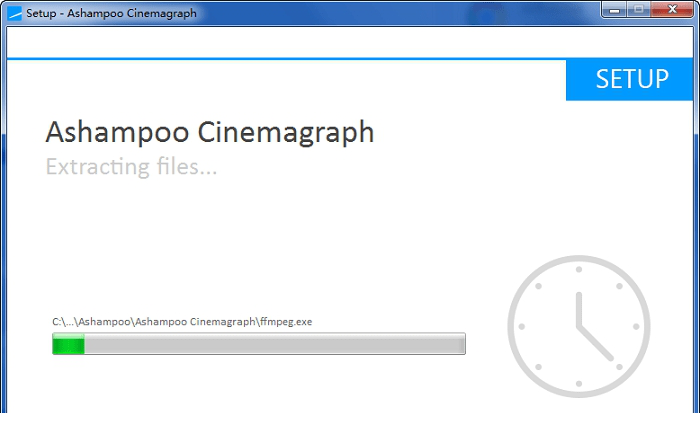Click the ffmpeg.exe extraction path text
This screenshot has width=700, height=429.
point(182,322)
